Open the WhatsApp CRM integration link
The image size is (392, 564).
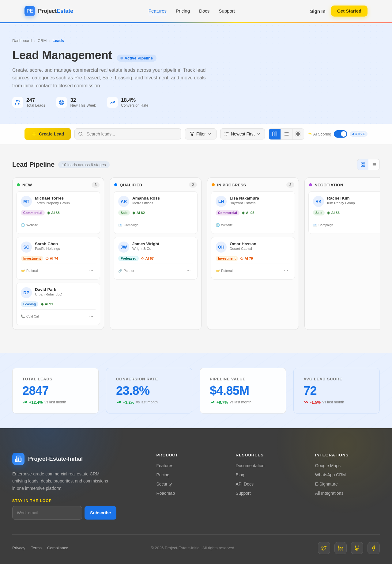pyautogui.click(x=330, y=475)
